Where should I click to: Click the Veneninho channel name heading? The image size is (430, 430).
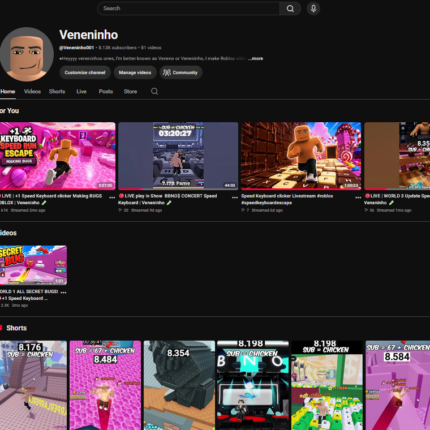click(x=89, y=35)
